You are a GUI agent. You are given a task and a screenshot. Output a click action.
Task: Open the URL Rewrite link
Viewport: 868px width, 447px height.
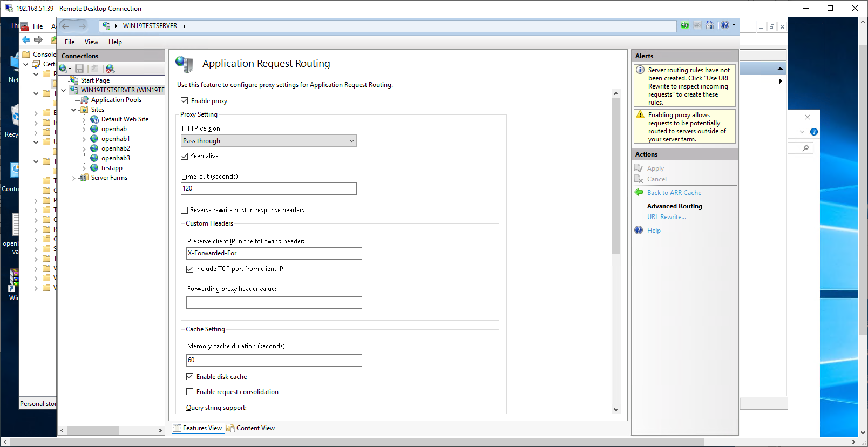pos(667,217)
